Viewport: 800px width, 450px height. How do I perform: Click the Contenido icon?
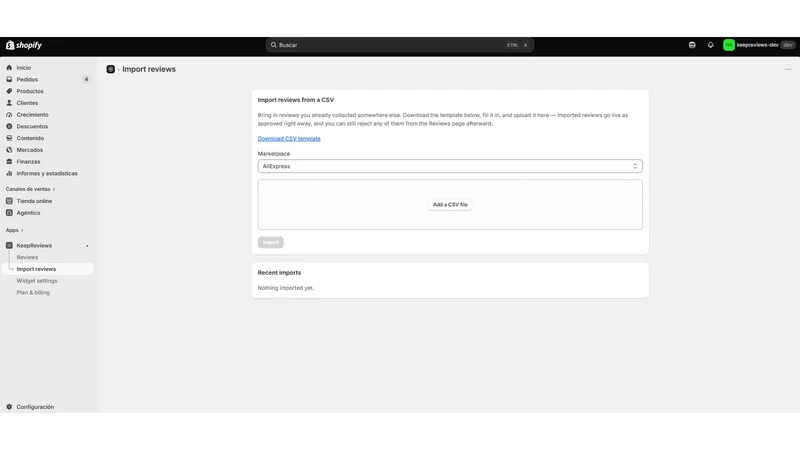(x=9, y=138)
